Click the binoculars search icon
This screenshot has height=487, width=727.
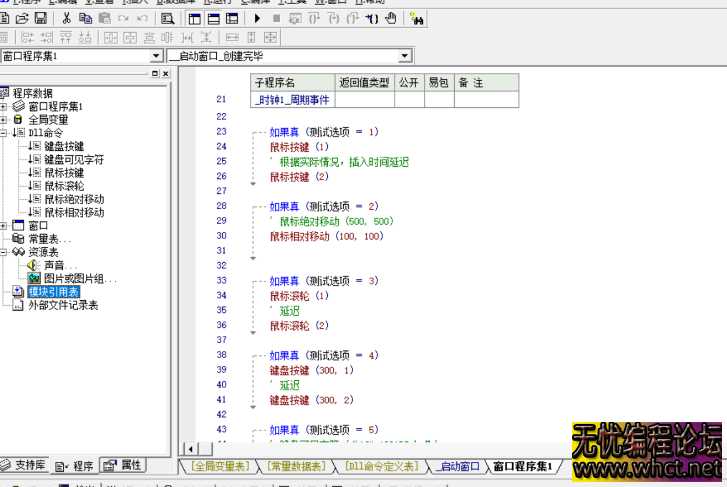tap(416, 18)
